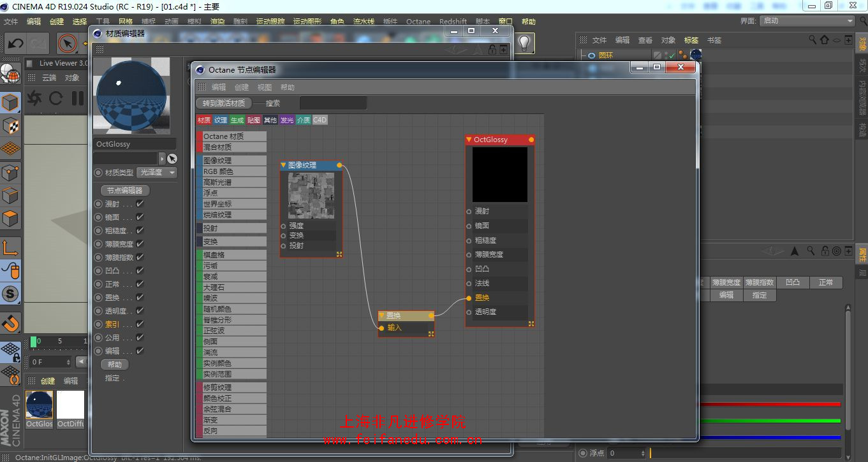
Task: Click the 节点编辑器 button in Material Editor
Action: 125,191
